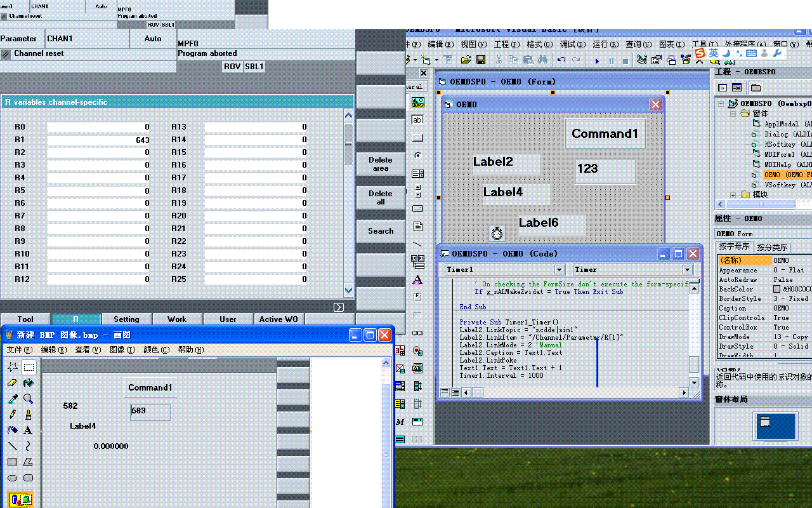Image resolution: width=812 pixels, height=508 pixels.
Task: Open the Timer1 object dropdown
Action: point(559,270)
